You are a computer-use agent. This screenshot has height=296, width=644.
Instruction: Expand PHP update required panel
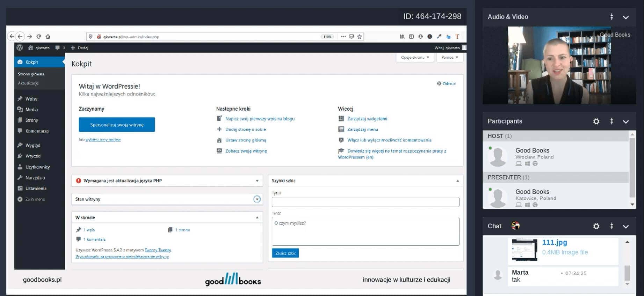[x=257, y=181]
